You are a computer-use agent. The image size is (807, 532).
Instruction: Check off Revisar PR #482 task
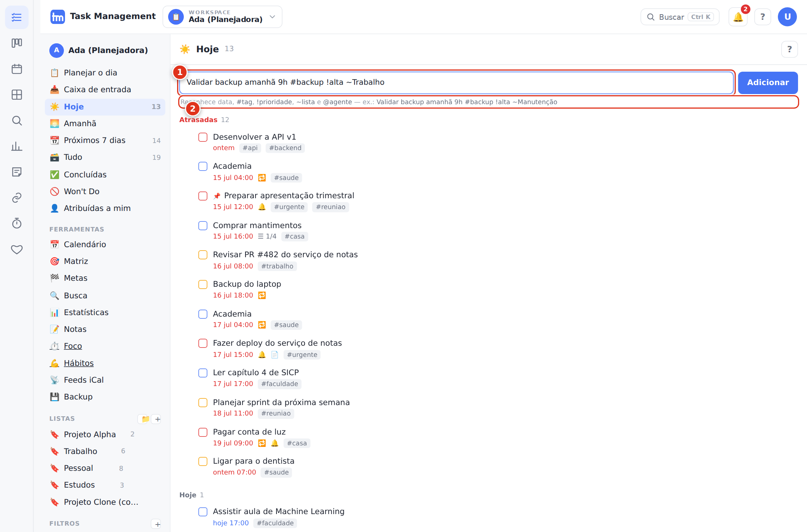point(203,255)
